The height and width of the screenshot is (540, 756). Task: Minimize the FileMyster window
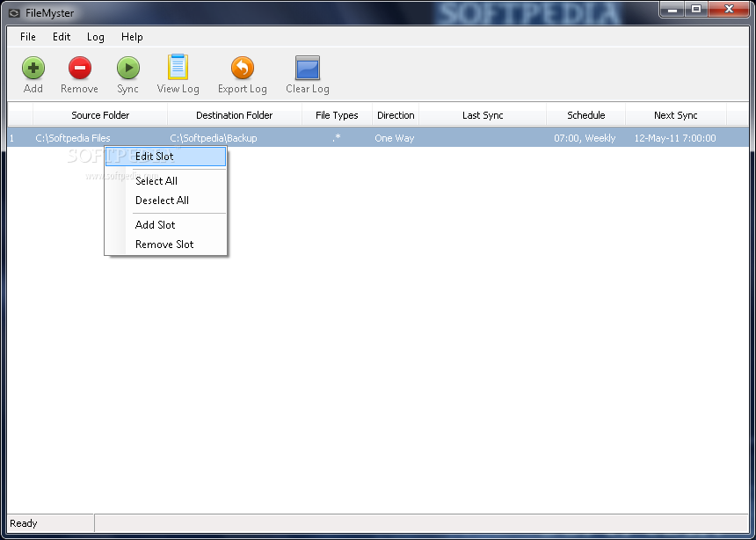672,9
